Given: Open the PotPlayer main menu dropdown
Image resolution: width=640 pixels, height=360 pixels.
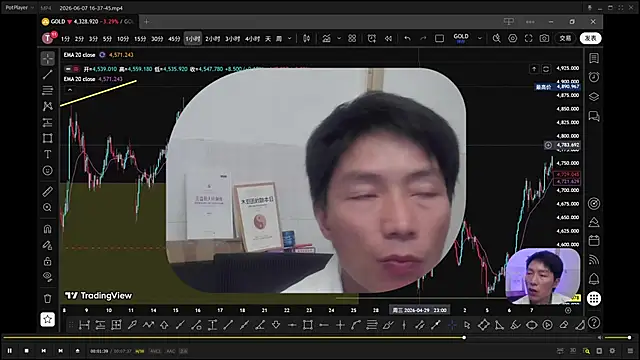Looking at the screenshot, I should [19, 8].
